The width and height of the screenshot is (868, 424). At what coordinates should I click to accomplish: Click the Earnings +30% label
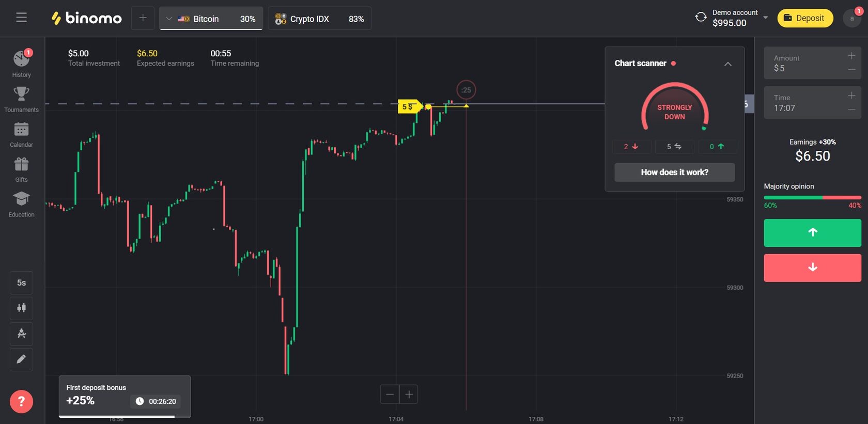point(812,142)
